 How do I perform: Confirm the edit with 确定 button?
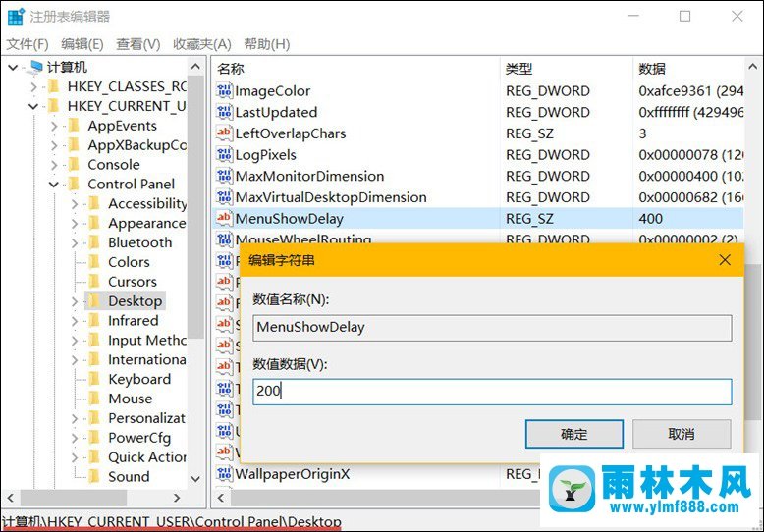pos(573,434)
